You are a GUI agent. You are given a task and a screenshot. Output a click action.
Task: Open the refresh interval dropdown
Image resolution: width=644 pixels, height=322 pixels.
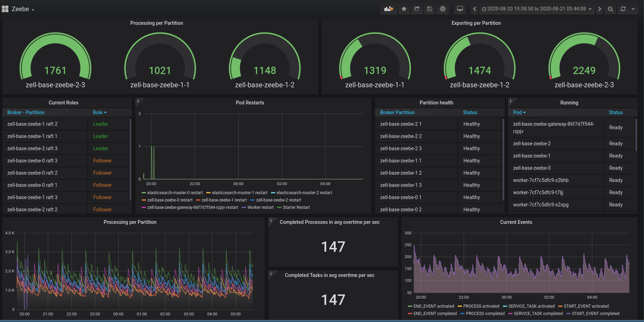click(633, 9)
